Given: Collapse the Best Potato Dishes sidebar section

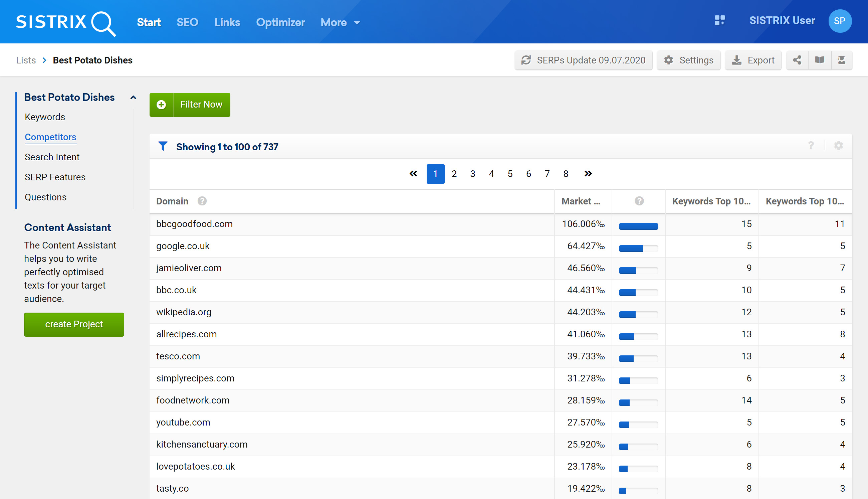Looking at the screenshot, I should [133, 97].
